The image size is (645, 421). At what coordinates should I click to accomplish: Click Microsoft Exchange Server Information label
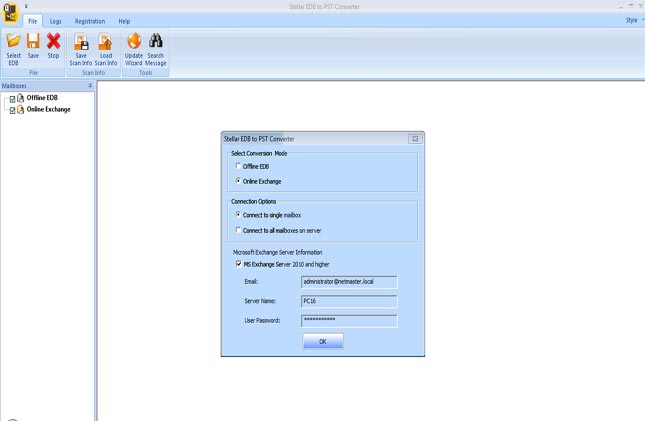click(278, 252)
